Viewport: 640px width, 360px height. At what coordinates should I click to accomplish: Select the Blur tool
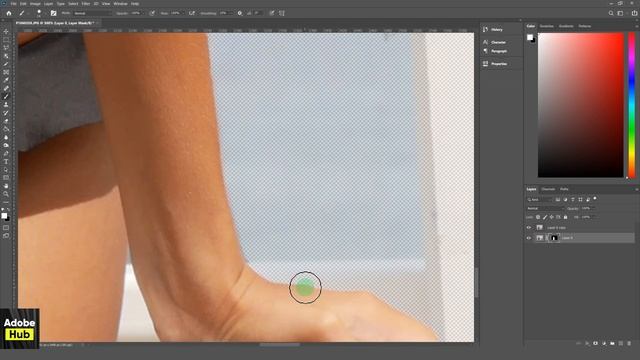pos(6,138)
